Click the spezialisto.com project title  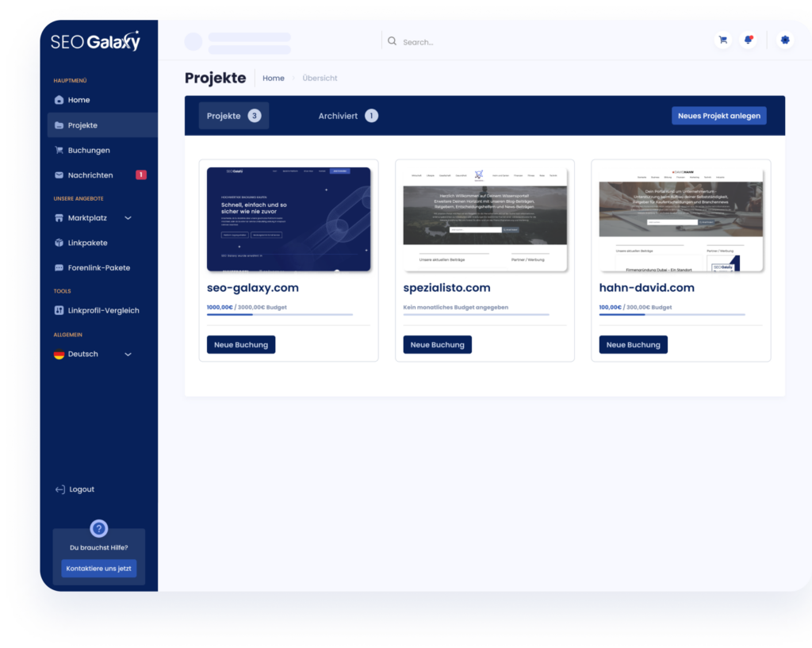pyautogui.click(x=446, y=288)
